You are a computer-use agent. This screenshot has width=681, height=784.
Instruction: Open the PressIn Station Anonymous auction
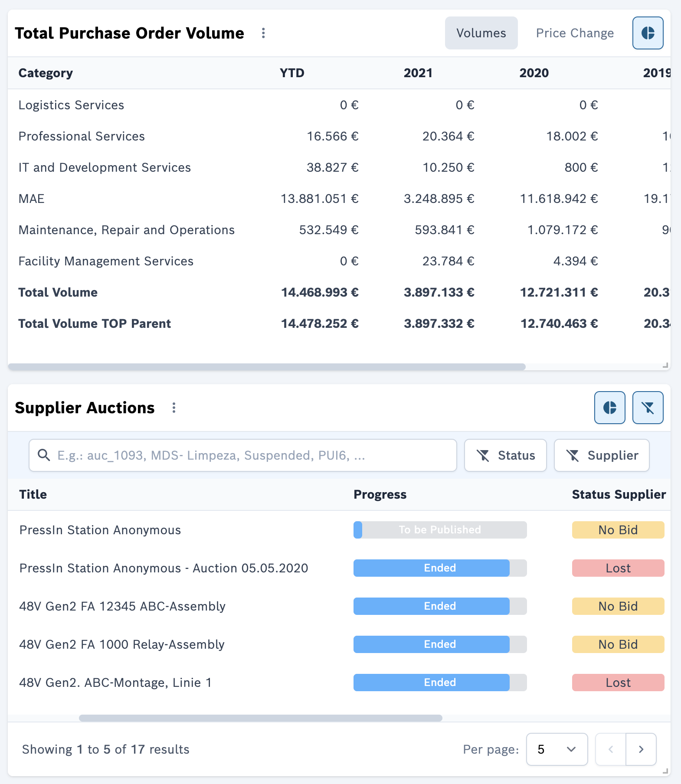[x=100, y=530]
